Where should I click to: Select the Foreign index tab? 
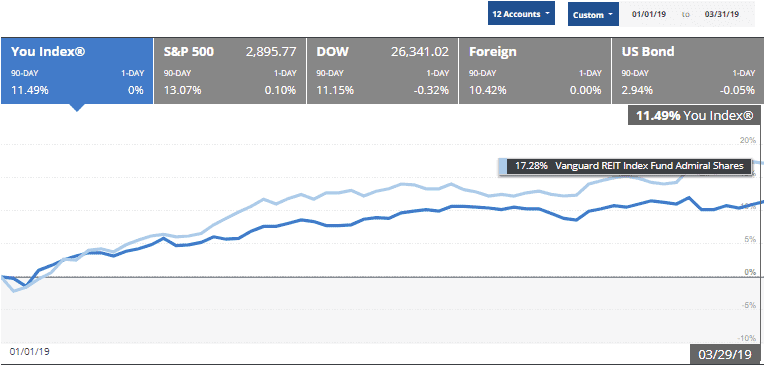(x=535, y=71)
